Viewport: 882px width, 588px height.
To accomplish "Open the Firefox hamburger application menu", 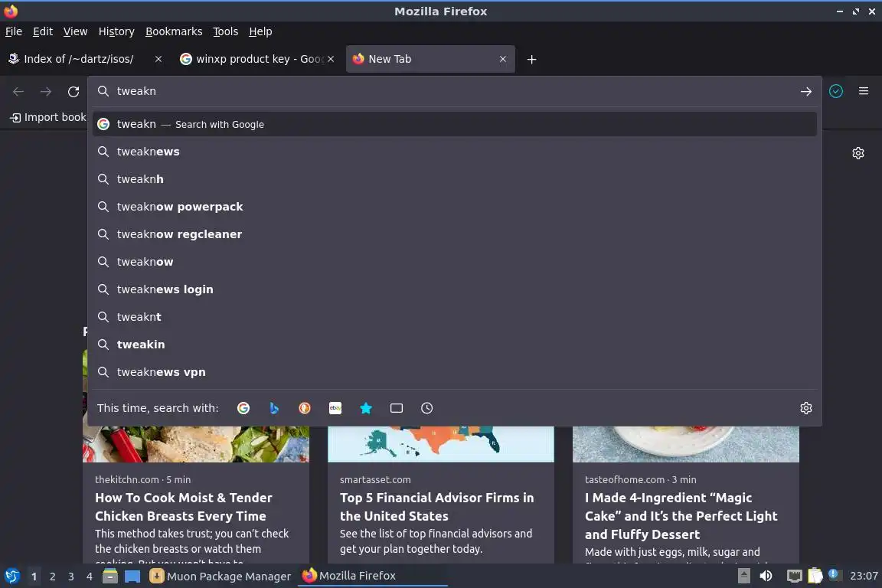I will [x=864, y=91].
